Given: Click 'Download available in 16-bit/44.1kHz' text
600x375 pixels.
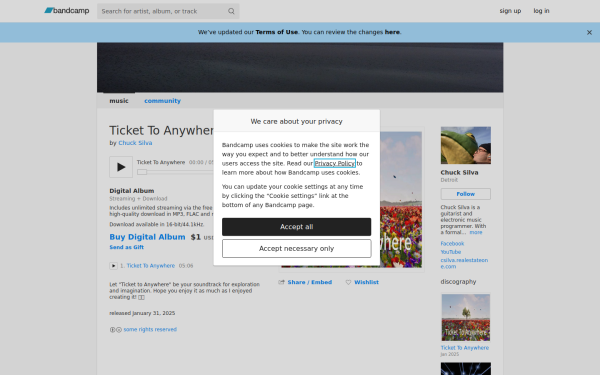Looking at the screenshot, I should 157,224.
